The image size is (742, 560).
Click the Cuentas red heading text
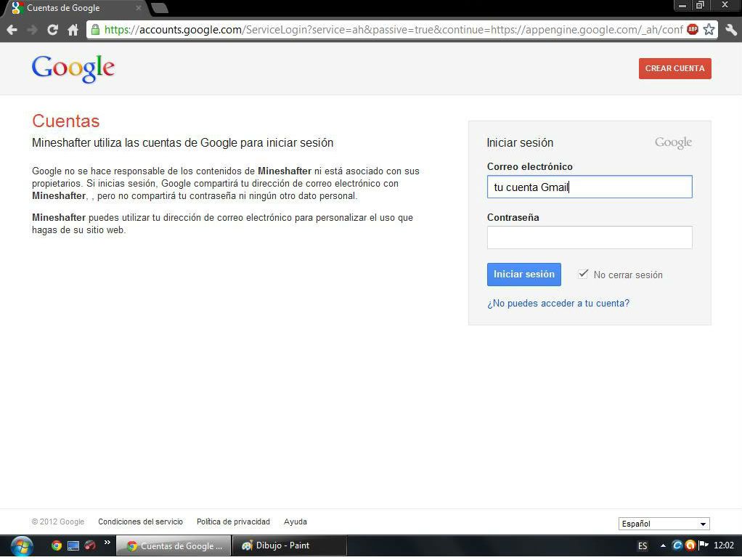tap(66, 121)
